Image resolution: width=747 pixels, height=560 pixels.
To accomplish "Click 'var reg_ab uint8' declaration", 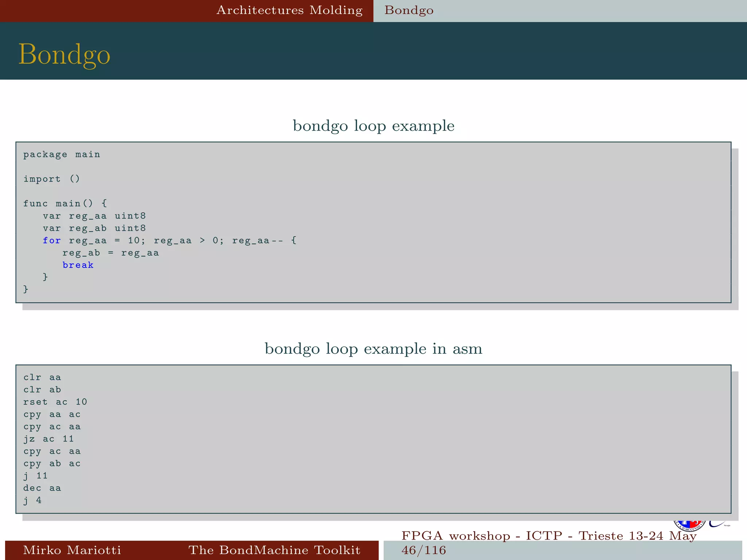I will (x=94, y=228).
